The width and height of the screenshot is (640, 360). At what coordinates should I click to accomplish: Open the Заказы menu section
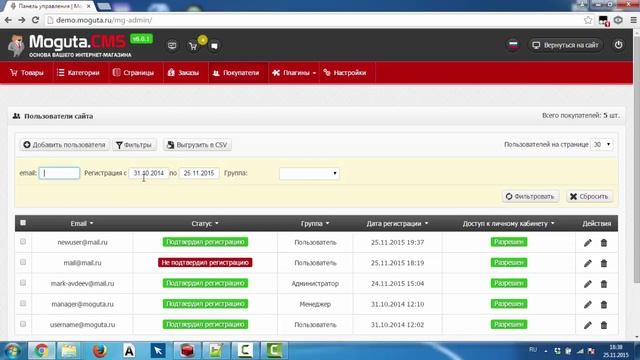click(x=183, y=73)
